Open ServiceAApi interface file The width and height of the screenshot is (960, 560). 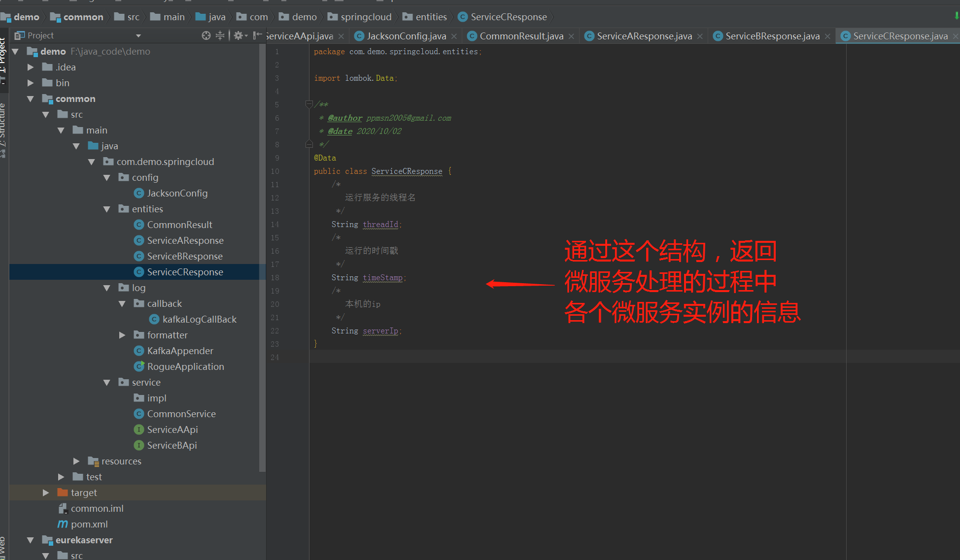tap(172, 429)
